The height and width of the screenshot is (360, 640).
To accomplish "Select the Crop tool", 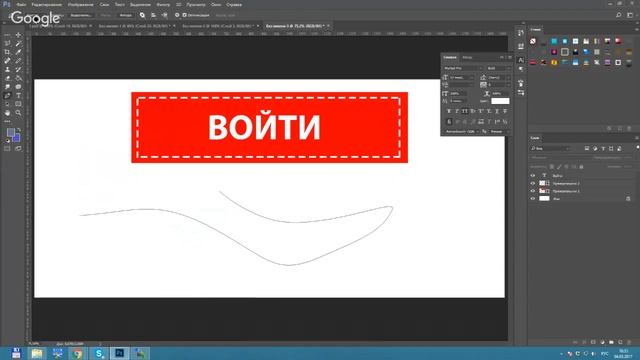I will (7, 52).
